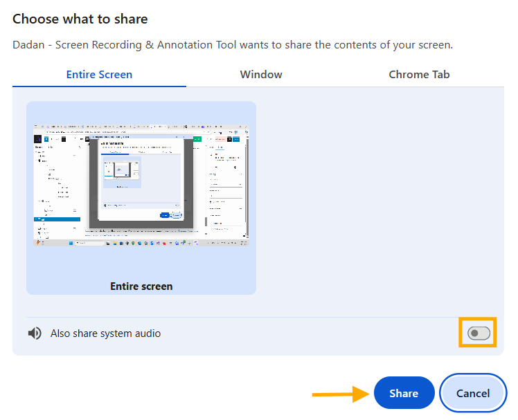Click the 'Also share system audio' label
This screenshot has width=518, height=420.
point(105,334)
